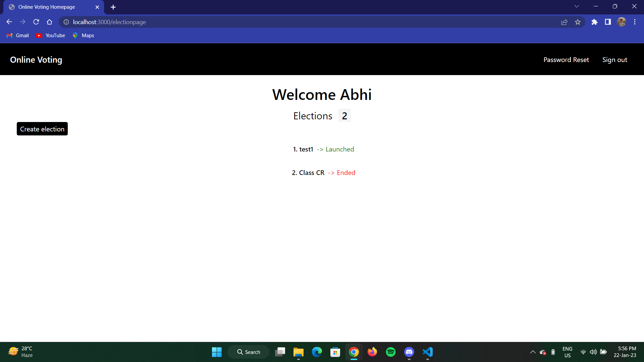The image size is (644, 362).
Task: Expand hidden system tray icons
Action: [533, 352]
